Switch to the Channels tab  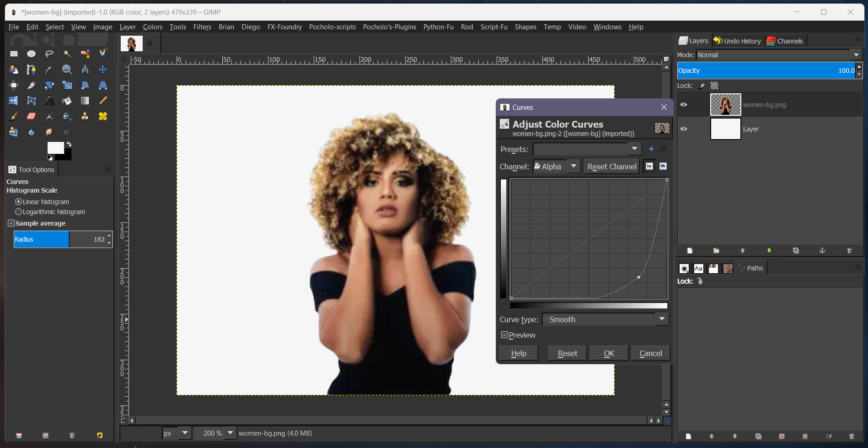(785, 41)
